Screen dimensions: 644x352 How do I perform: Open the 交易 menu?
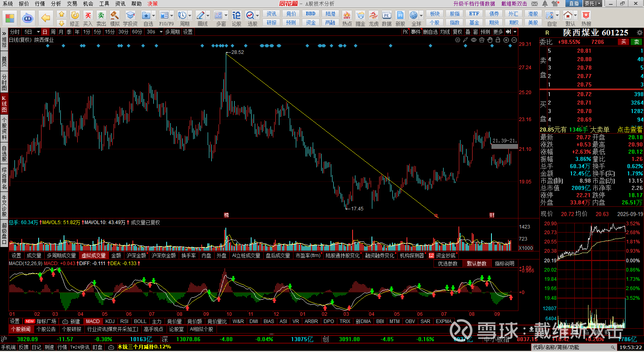pos(72,4)
